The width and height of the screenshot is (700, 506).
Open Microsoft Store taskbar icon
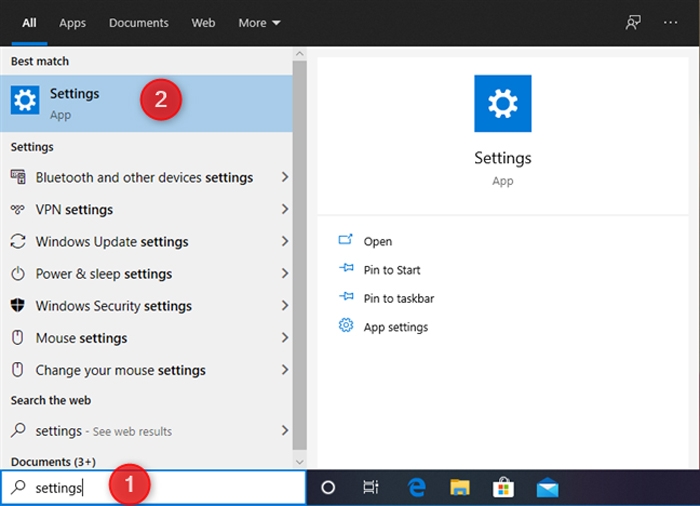click(x=503, y=487)
